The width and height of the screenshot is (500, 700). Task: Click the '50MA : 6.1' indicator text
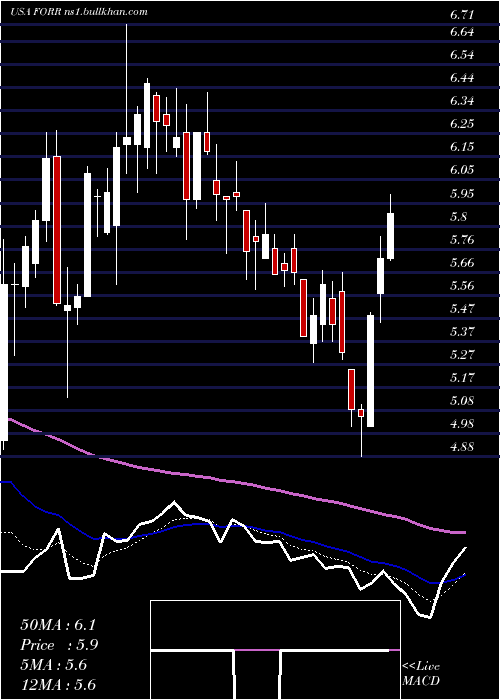click(x=58, y=625)
